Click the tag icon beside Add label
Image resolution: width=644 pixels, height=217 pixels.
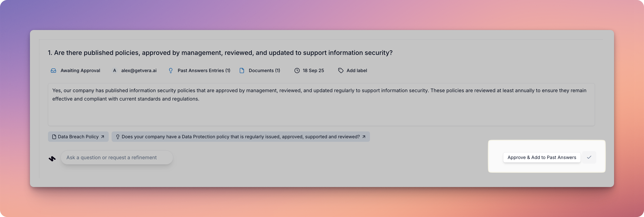click(340, 71)
